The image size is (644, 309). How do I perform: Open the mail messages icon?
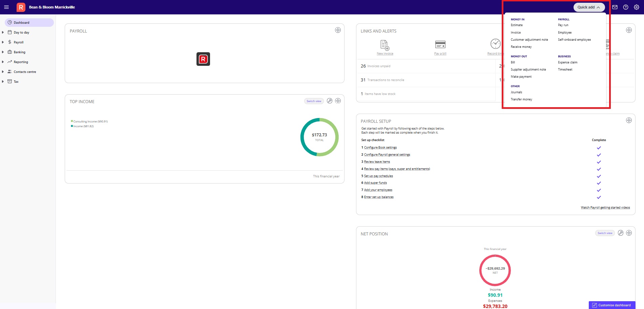click(615, 7)
